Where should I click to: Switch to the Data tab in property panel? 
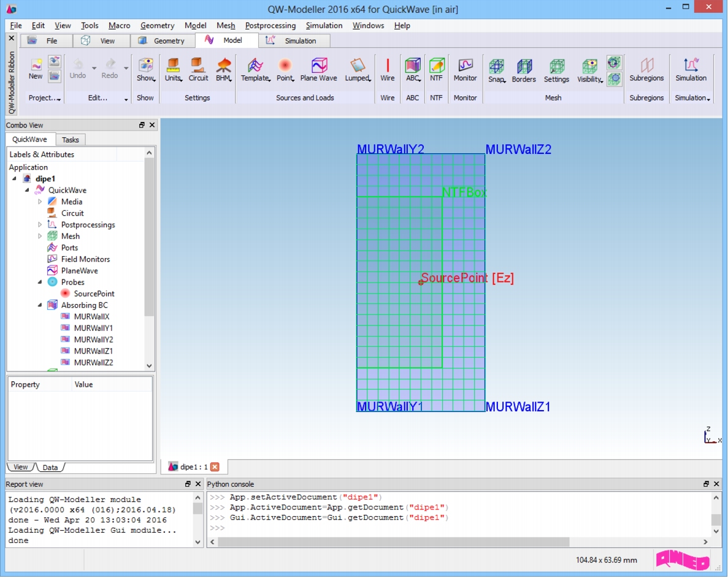pos(50,467)
